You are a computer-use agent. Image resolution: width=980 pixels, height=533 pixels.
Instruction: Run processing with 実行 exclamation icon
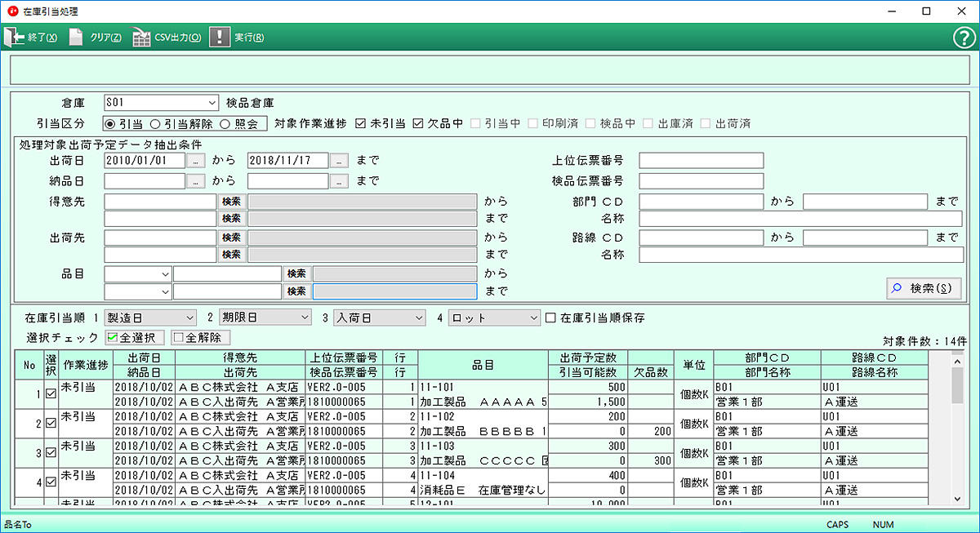click(220, 38)
